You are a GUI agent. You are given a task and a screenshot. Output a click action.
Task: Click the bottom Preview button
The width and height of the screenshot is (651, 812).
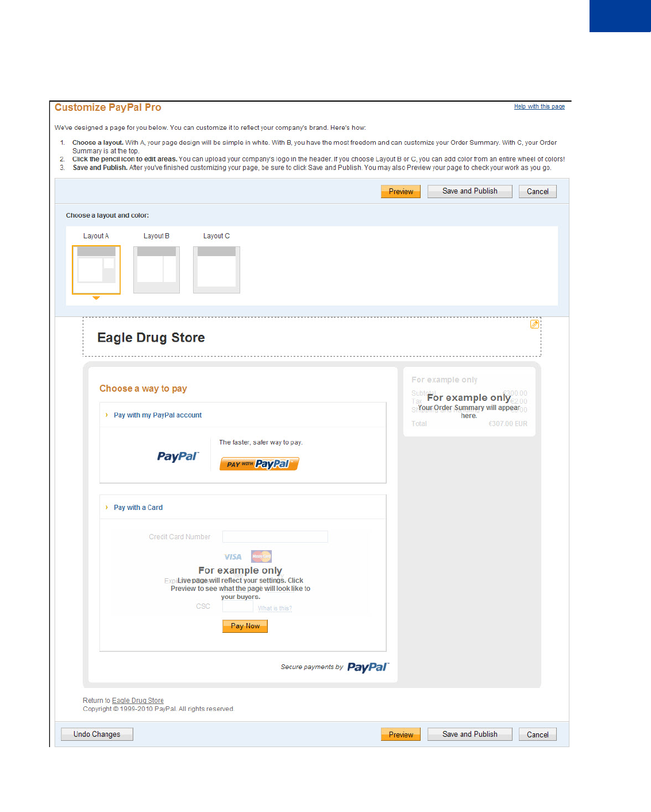[400, 734]
